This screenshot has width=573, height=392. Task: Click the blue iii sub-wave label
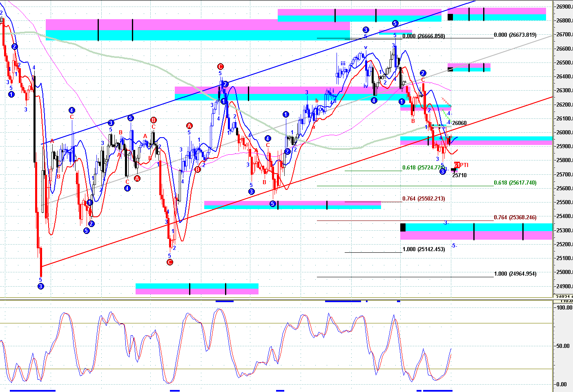[343, 63]
